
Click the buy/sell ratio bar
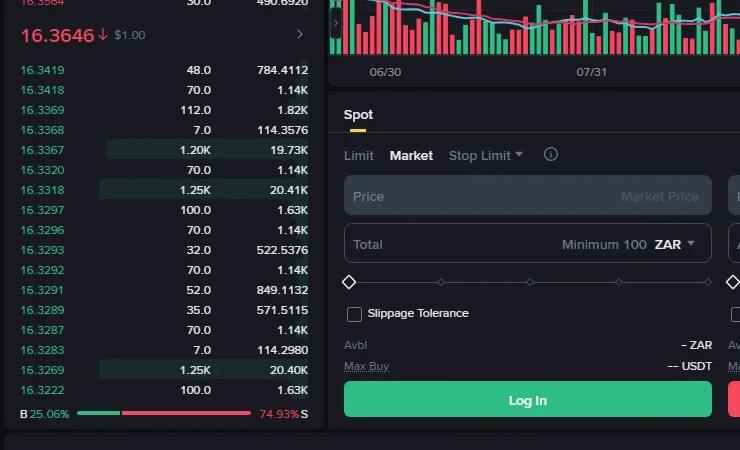pos(164,413)
